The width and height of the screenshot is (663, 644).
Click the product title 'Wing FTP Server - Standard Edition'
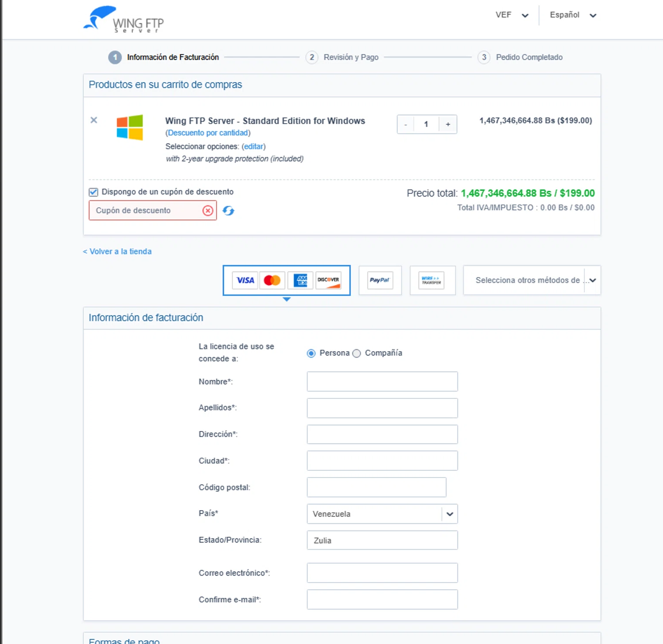[265, 121]
